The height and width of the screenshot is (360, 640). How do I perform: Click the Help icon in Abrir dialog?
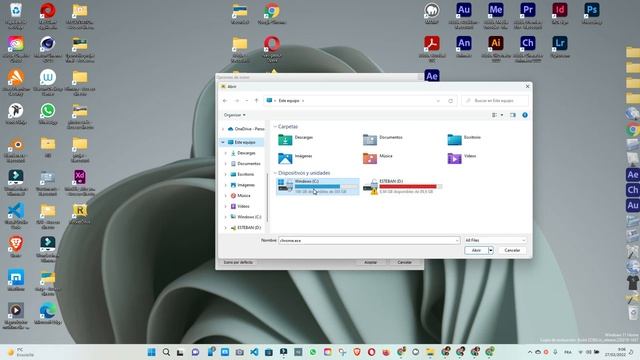click(525, 115)
